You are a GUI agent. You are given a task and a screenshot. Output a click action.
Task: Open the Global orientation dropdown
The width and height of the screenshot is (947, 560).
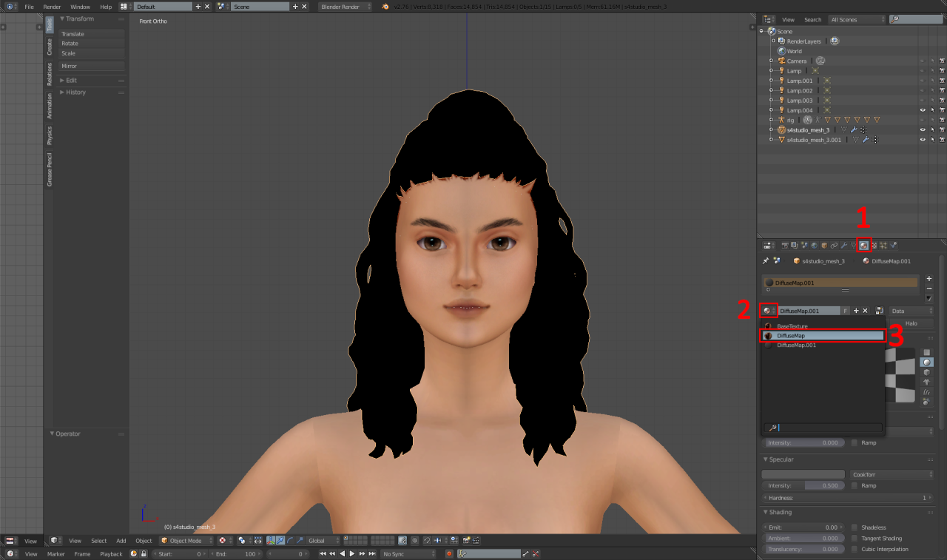point(323,541)
